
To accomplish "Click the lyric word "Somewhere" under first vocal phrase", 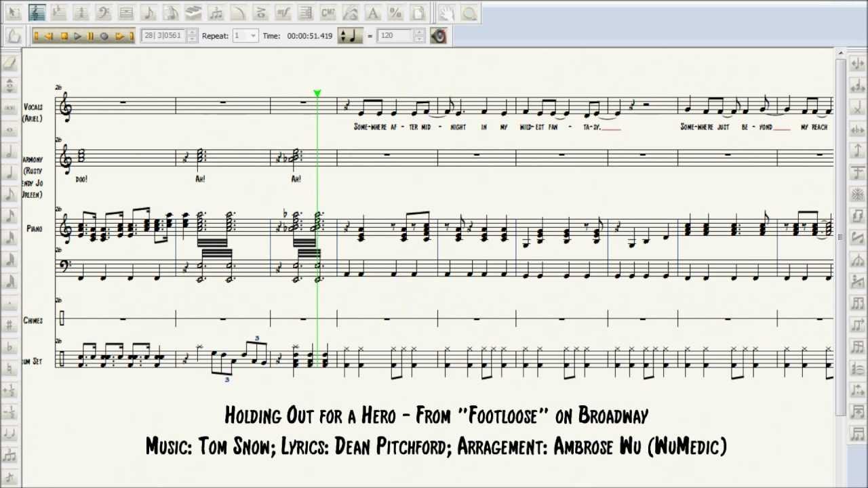I will [371, 127].
